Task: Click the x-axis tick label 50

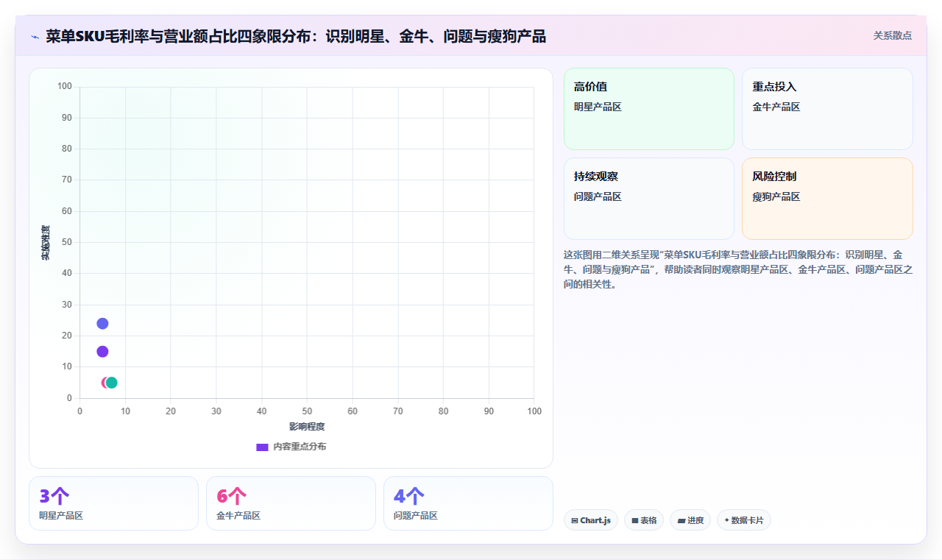Action: [307, 411]
